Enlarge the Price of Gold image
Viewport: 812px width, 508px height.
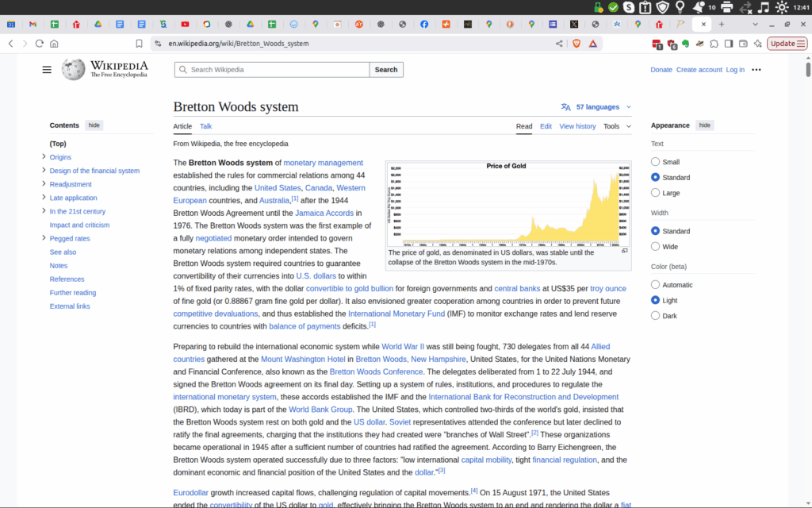point(625,251)
